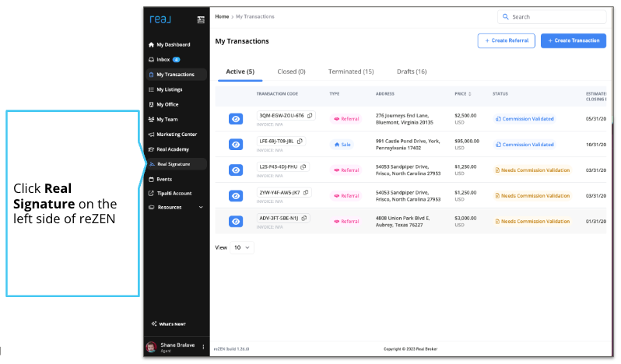The width and height of the screenshot is (621, 364).
Task: Select My Transactions in the sidebar
Action: coord(176,75)
